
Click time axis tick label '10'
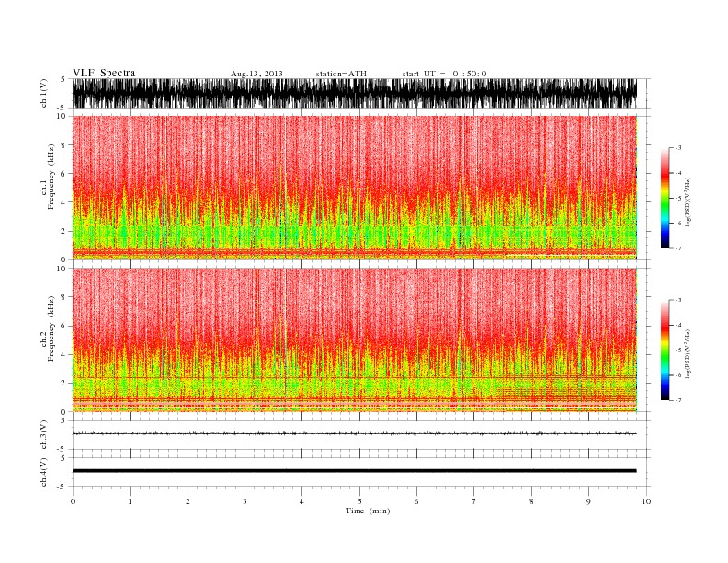pos(646,501)
